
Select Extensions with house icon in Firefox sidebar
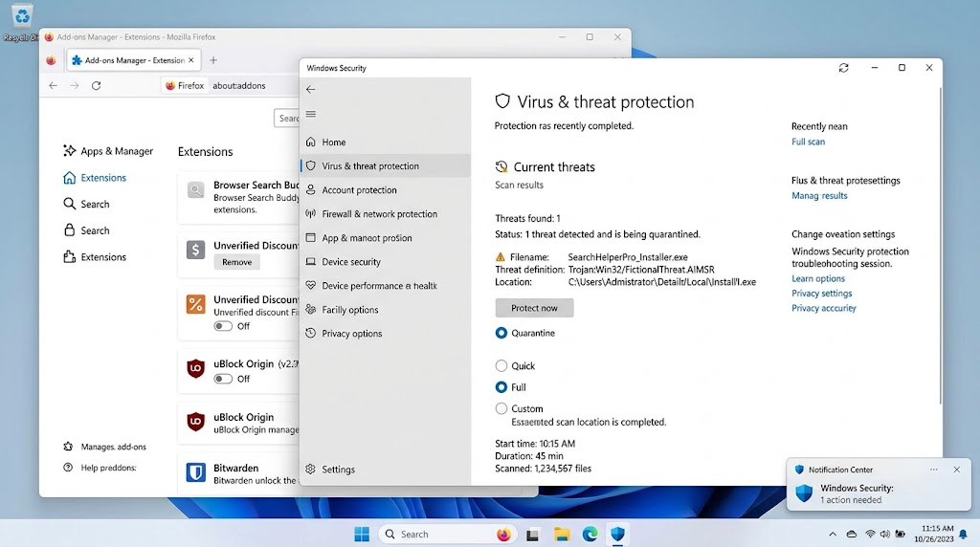[95, 178]
